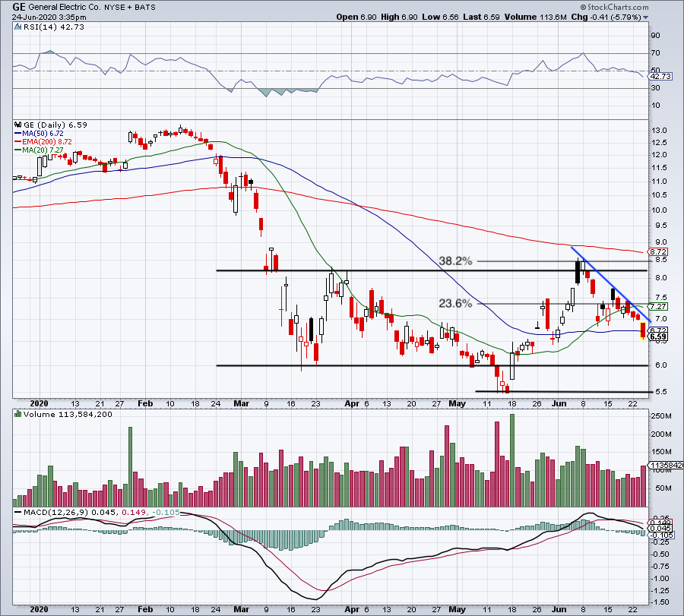Click the Volume 113,584,200 legend text
This screenshot has width=684, height=616.
point(68,415)
